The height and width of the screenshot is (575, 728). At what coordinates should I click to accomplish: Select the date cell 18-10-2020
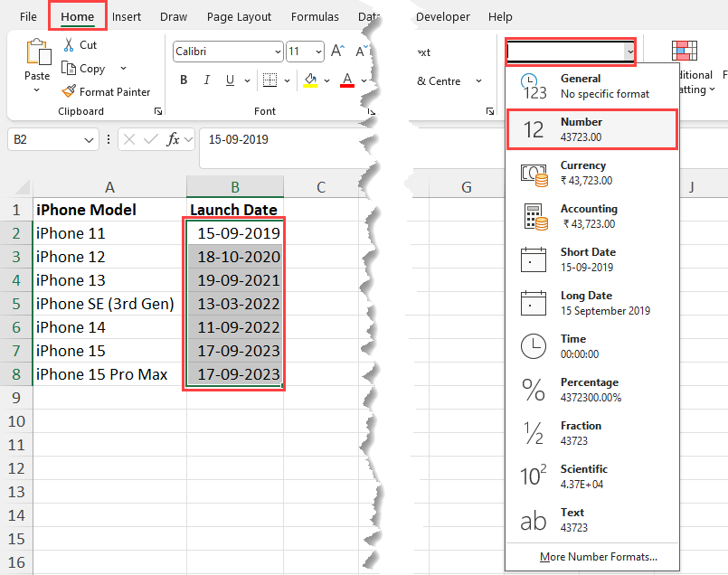coord(235,257)
